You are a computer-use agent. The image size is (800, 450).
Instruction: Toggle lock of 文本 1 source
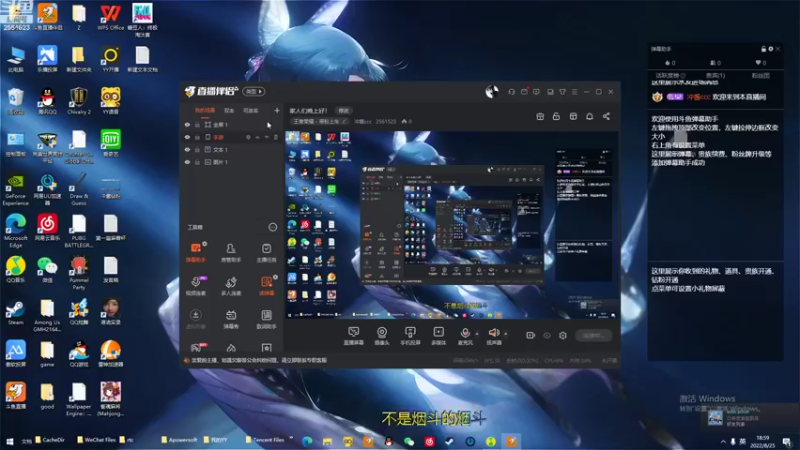(197, 149)
